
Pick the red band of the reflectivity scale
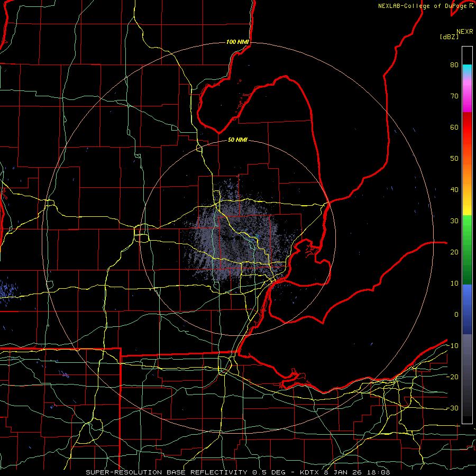[x=467, y=127]
